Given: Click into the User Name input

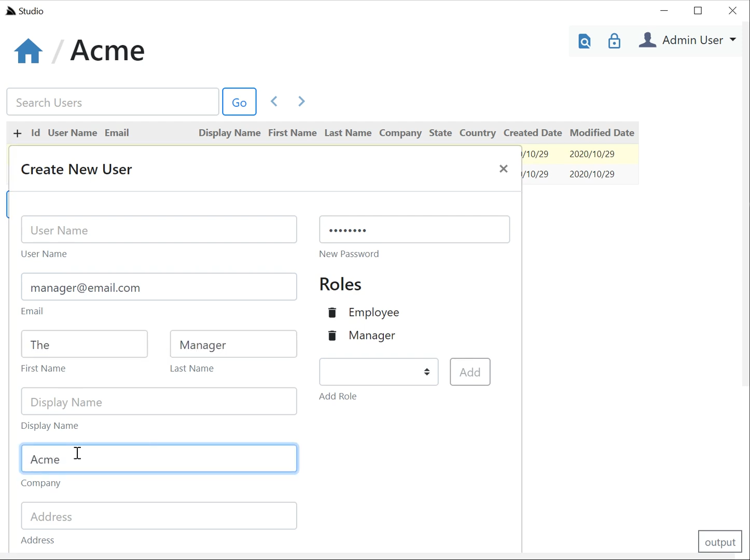Looking at the screenshot, I should [159, 230].
